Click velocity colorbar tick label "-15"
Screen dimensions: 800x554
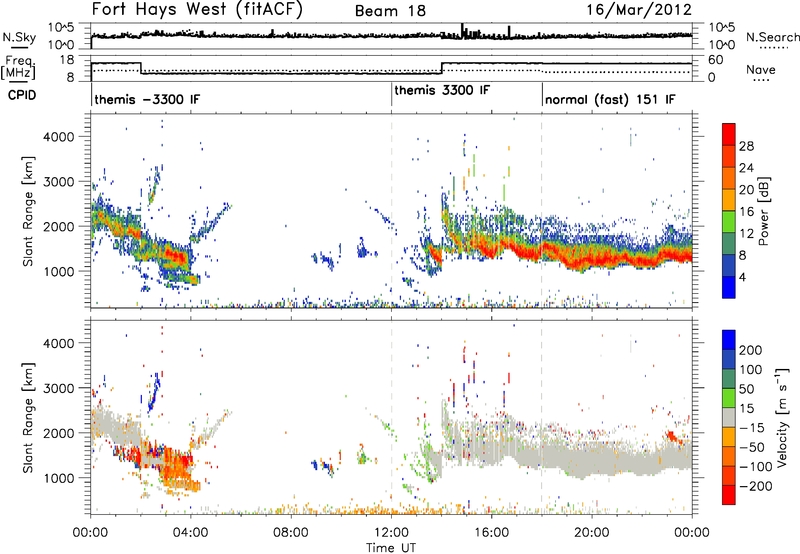coord(752,428)
